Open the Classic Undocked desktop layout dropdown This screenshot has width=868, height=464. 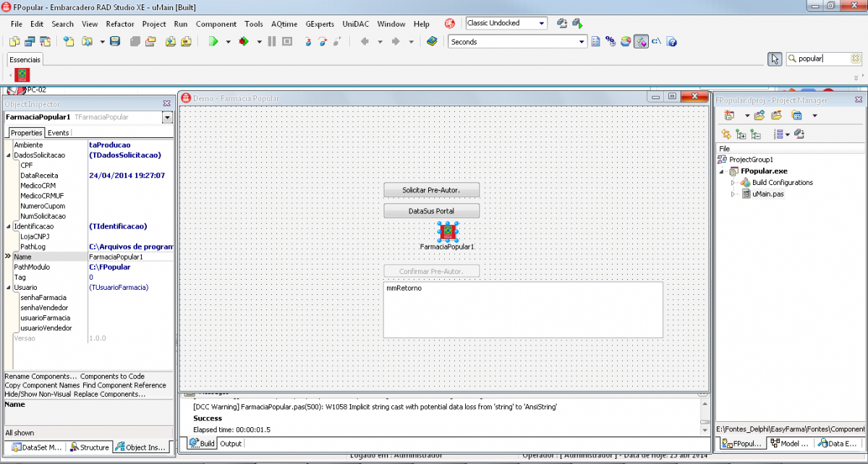(x=542, y=23)
